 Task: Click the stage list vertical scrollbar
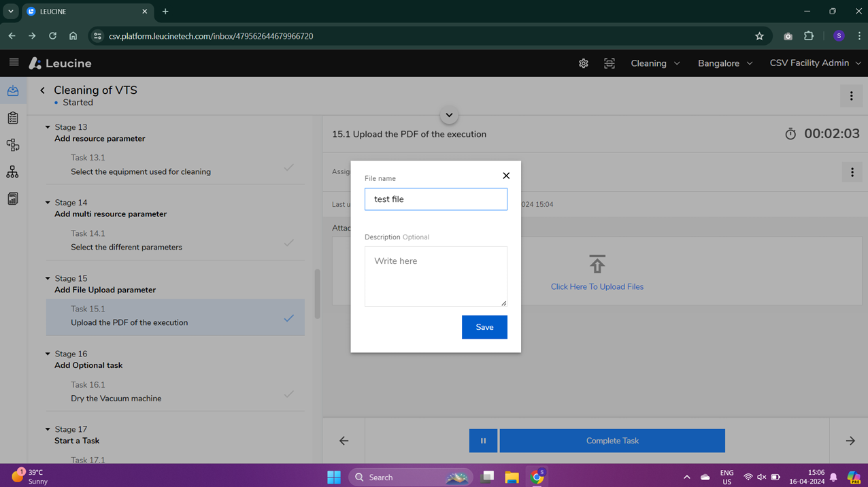pyautogui.click(x=317, y=294)
